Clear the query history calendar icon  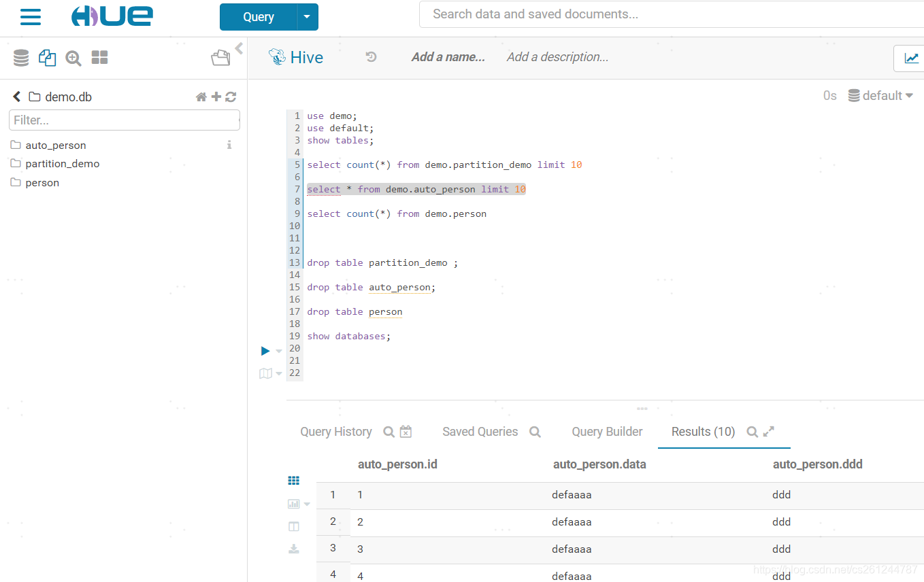pyautogui.click(x=406, y=431)
